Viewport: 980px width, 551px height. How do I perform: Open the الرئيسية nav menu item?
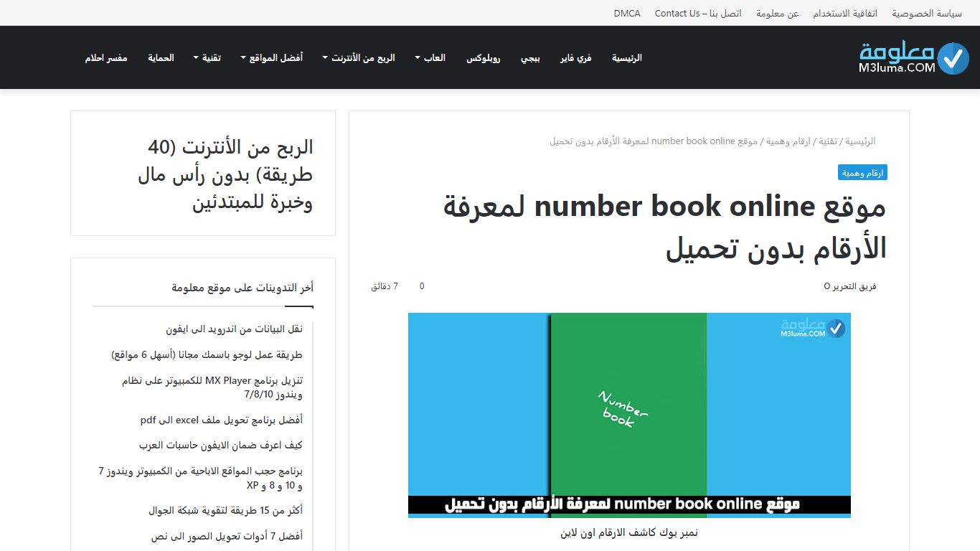click(x=626, y=58)
